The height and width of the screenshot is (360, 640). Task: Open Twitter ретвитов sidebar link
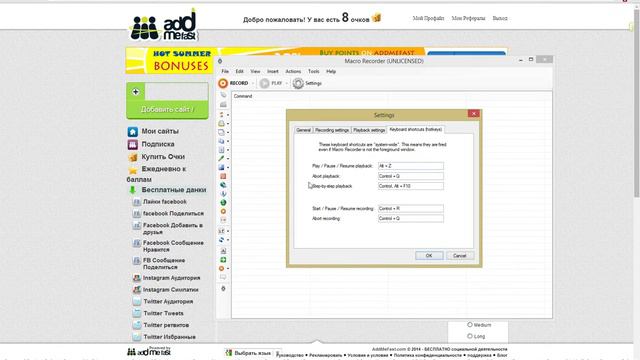(166, 325)
